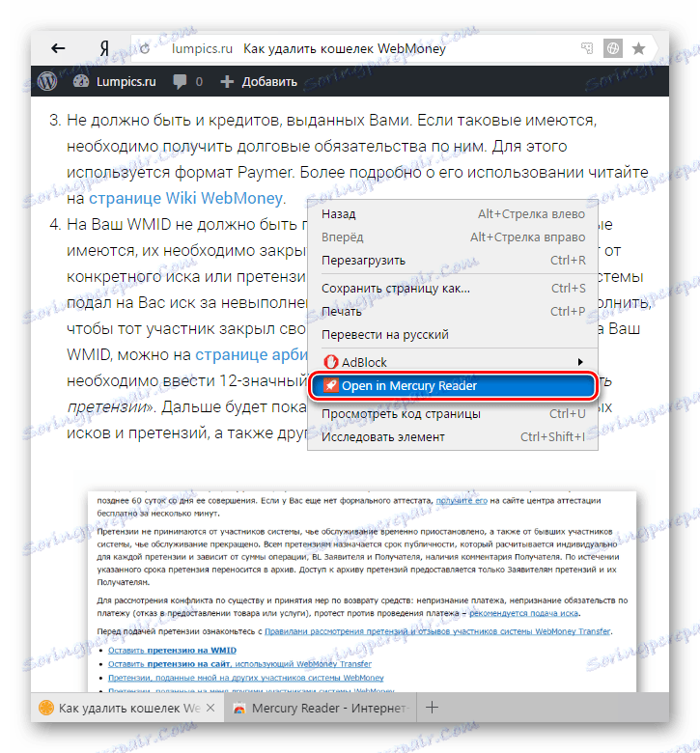Close the 'Как удалить кошелек' tab
This screenshot has width=700, height=753.
[210, 708]
